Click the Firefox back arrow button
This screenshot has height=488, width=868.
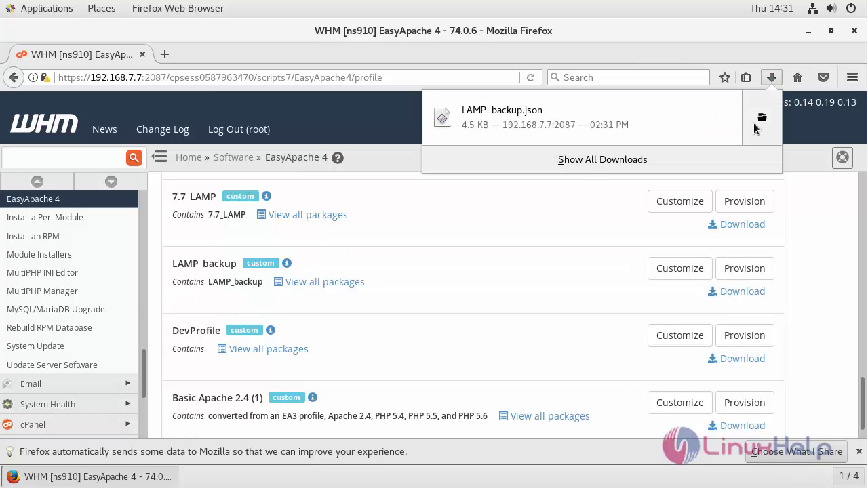pos(14,77)
